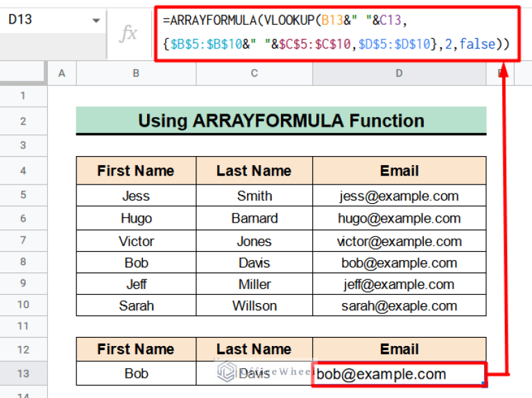Select column C header
Image resolution: width=532 pixels, height=398 pixels.
click(254, 73)
